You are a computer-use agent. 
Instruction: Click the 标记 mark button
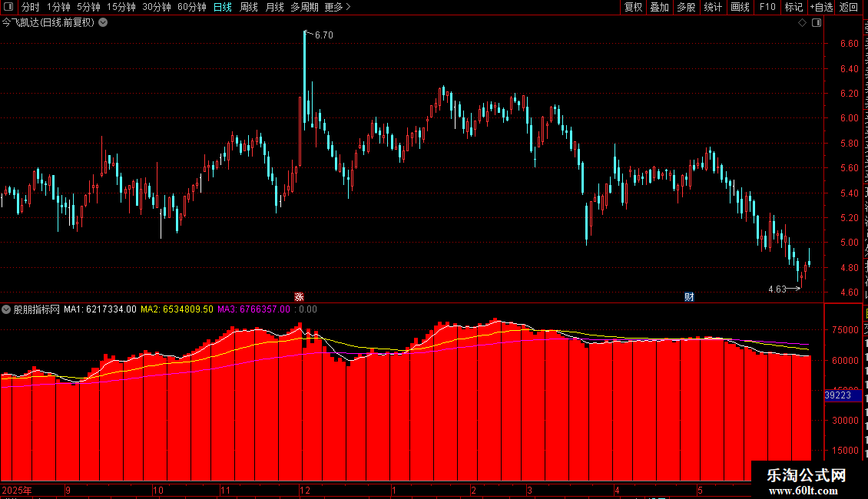[793, 7]
